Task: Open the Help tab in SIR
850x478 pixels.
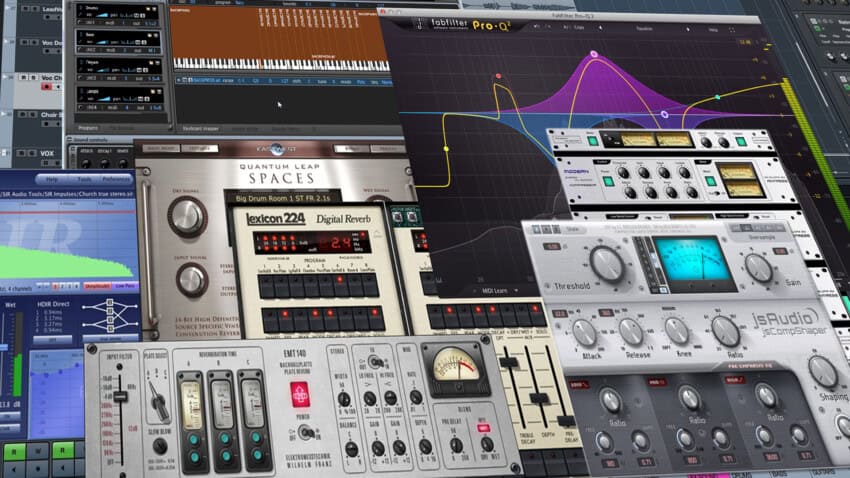Action: point(51,179)
